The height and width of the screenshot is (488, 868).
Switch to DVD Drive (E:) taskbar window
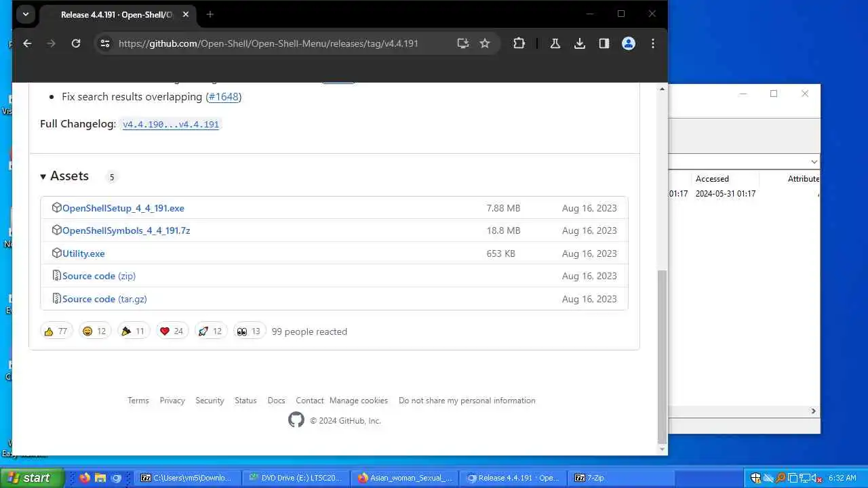[297, 478]
